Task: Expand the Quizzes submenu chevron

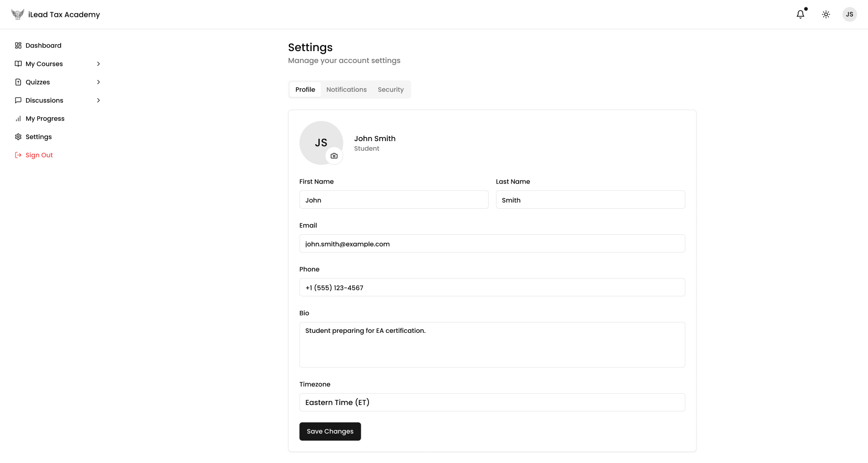Action: [98, 82]
